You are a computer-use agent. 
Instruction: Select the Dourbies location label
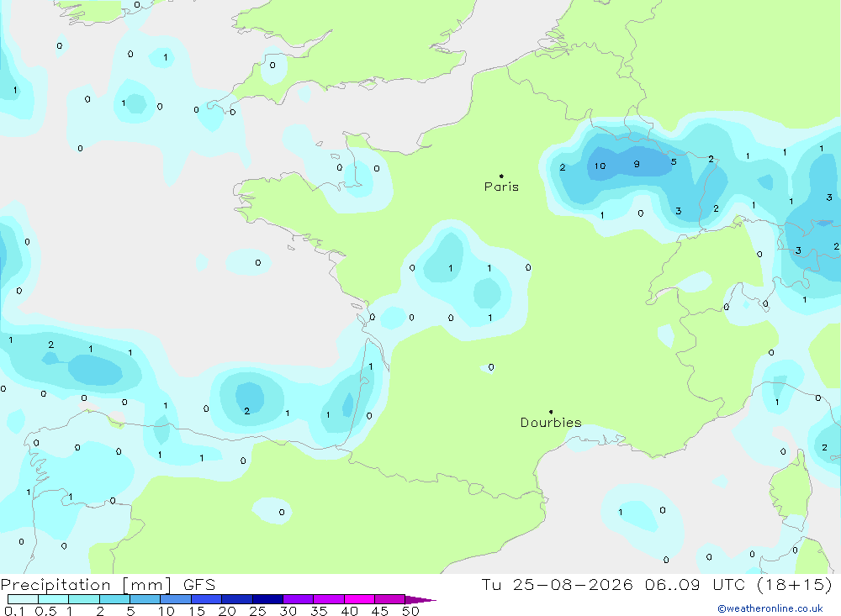tap(551, 423)
